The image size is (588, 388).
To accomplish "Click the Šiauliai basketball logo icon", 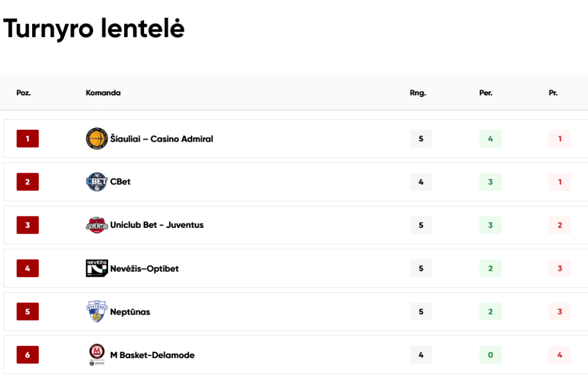I will [x=96, y=139].
